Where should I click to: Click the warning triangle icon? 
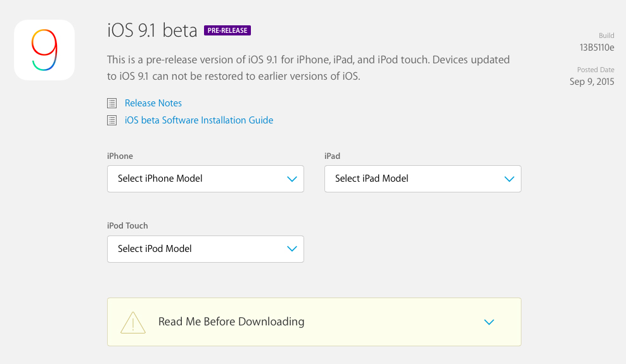(x=133, y=322)
